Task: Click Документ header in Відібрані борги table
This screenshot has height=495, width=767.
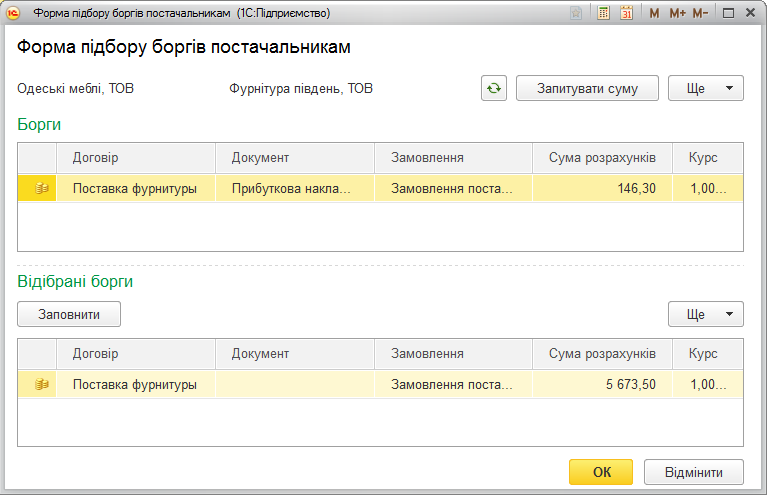Action: click(x=295, y=354)
